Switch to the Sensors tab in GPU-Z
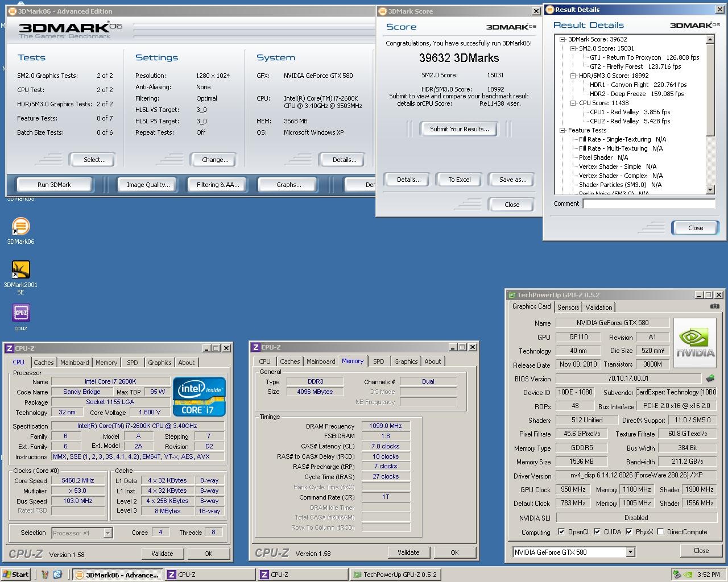728x582 pixels. (568, 307)
